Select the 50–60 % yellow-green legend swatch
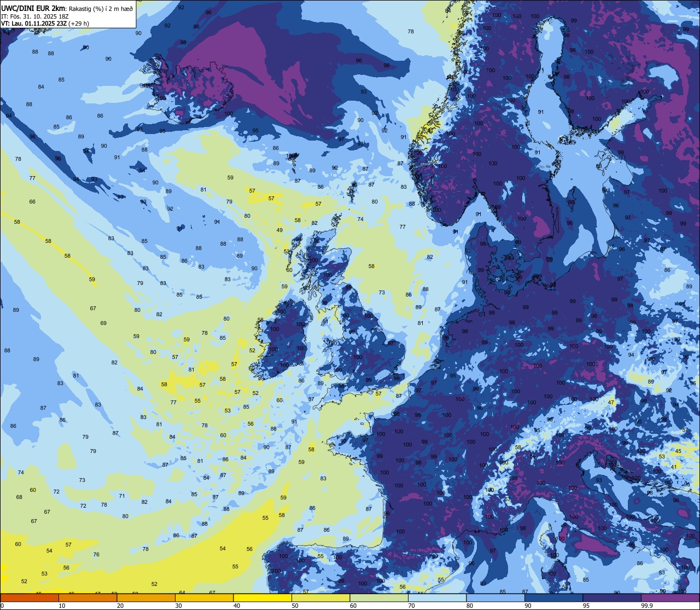 click(320, 597)
